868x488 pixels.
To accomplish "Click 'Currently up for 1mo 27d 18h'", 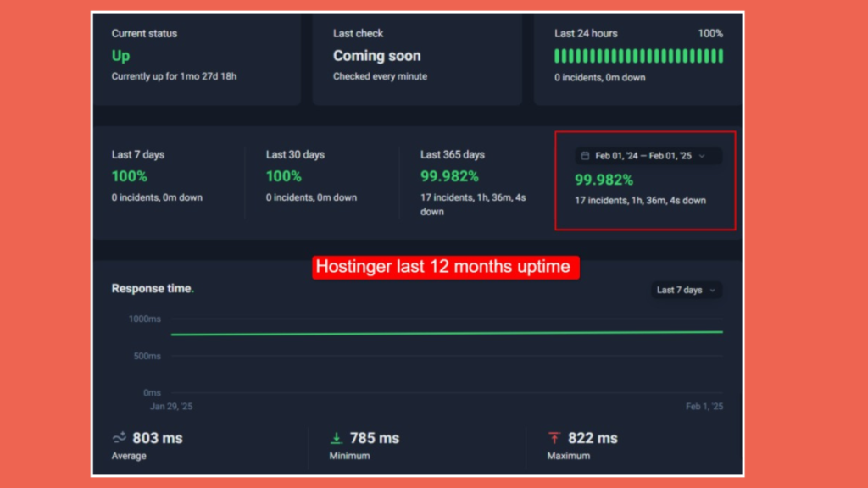I will pyautogui.click(x=174, y=76).
